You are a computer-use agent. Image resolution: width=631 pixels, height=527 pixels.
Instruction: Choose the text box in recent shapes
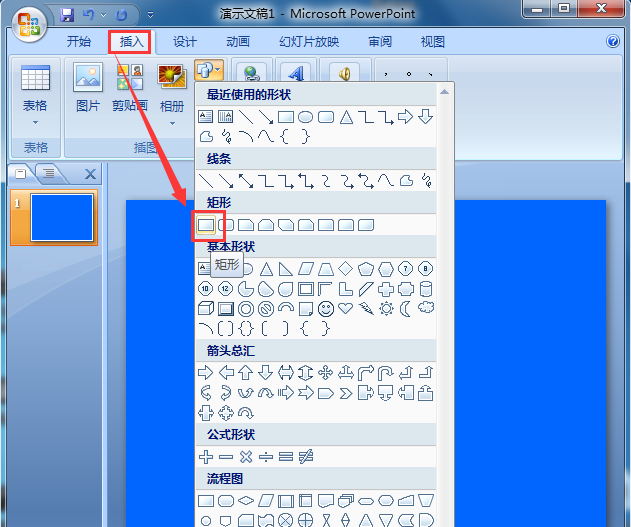(x=206, y=117)
